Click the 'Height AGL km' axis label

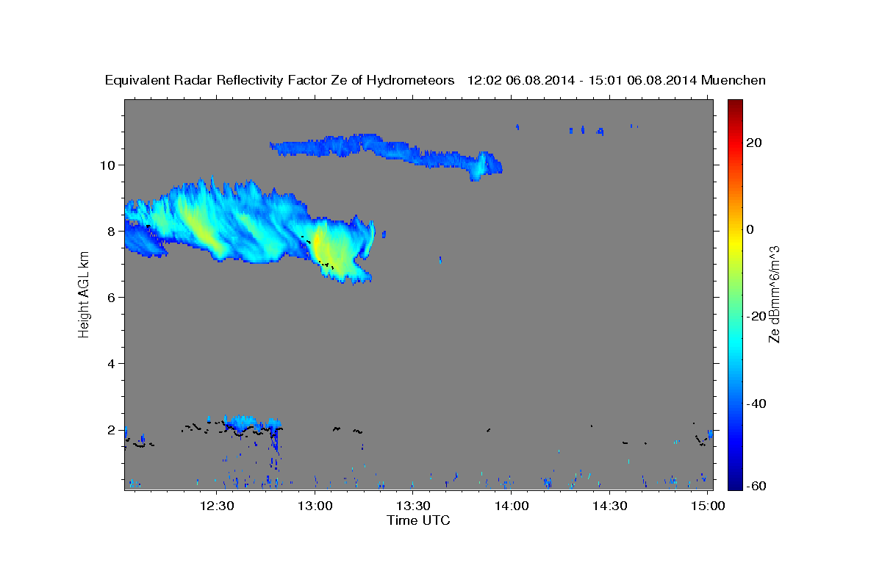(x=84, y=295)
